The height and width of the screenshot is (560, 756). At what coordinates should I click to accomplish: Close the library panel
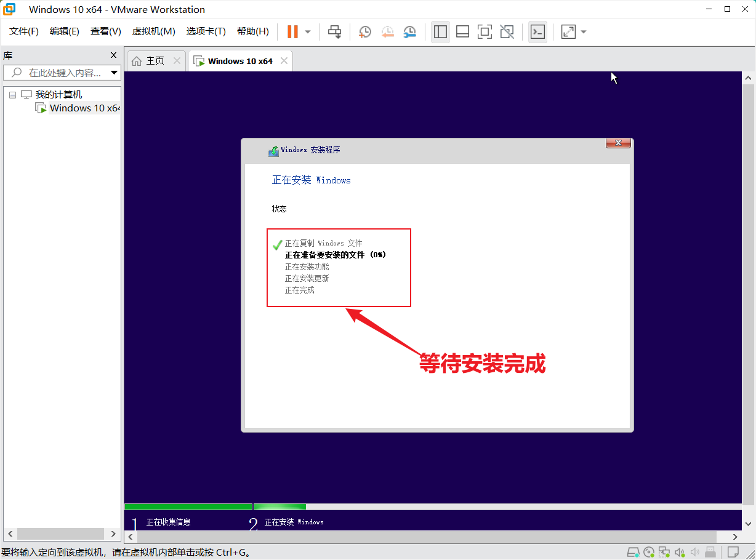[x=113, y=55]
